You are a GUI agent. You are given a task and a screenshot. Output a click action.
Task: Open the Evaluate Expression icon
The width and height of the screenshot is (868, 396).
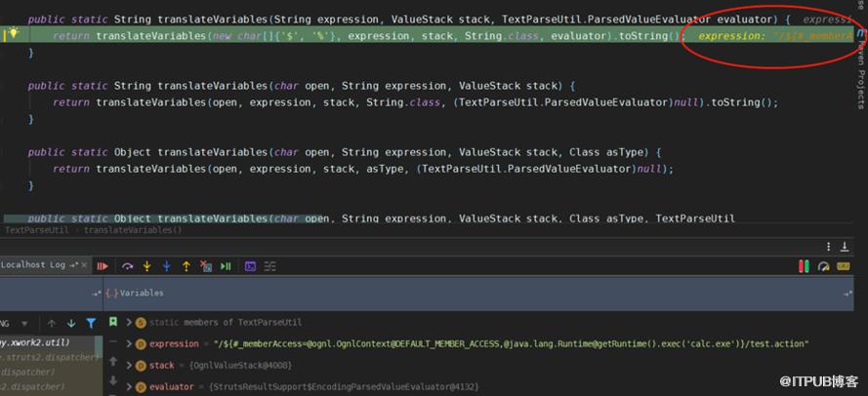coord(250,266)
